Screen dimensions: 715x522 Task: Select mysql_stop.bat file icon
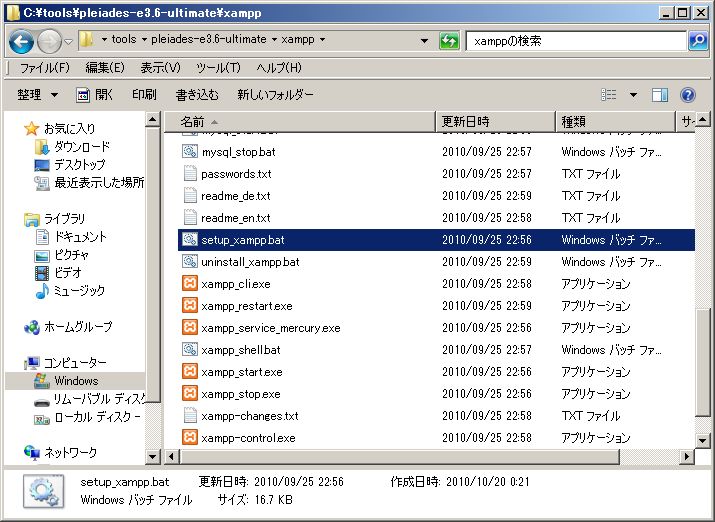190,151
